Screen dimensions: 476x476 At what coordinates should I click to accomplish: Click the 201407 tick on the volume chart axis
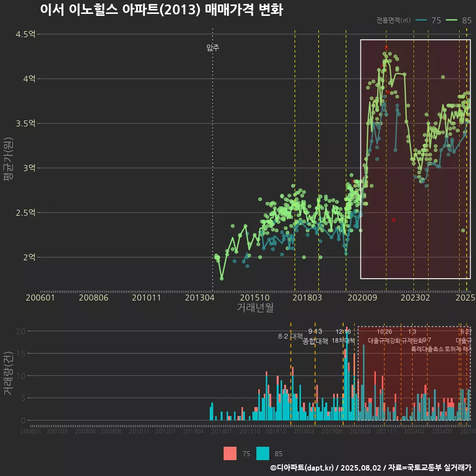pyautogui.click(x=222, y=431)
